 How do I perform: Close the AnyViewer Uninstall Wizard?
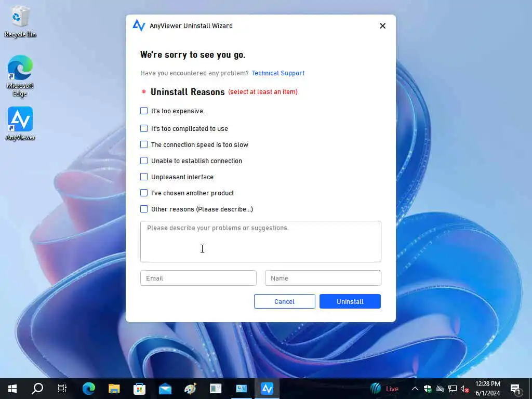tap(382, 26)
